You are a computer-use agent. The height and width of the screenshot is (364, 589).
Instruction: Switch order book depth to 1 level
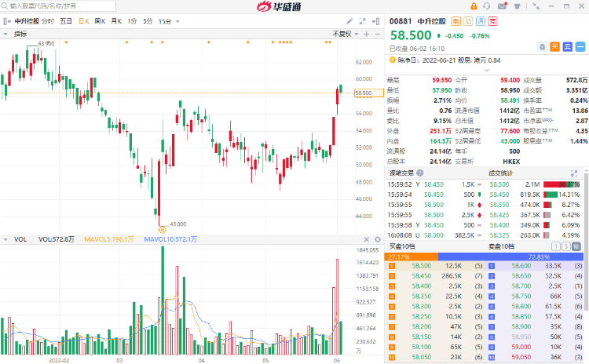click(x=557, y=246)
